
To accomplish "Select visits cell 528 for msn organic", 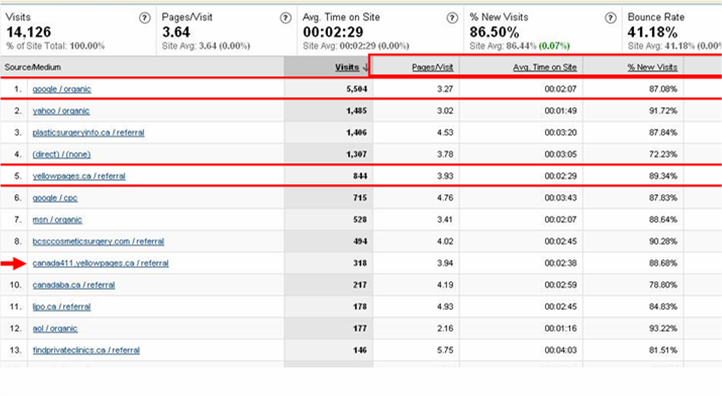I will [360, 220].
